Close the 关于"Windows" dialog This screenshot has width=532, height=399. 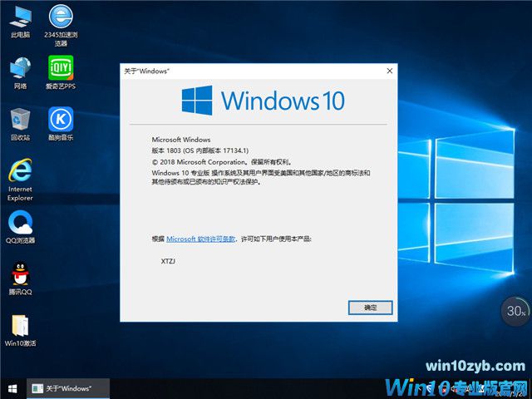tap(390, 71)
